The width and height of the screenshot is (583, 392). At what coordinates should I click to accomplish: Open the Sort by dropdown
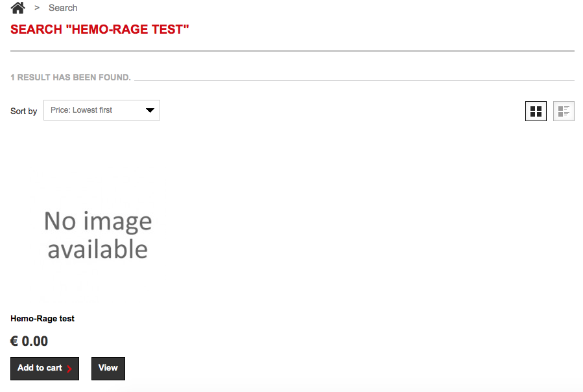[x=102, y=110]
